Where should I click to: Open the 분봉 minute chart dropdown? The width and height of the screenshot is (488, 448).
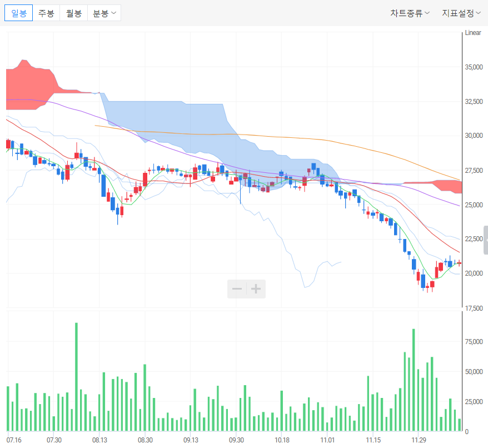point(104,13)
